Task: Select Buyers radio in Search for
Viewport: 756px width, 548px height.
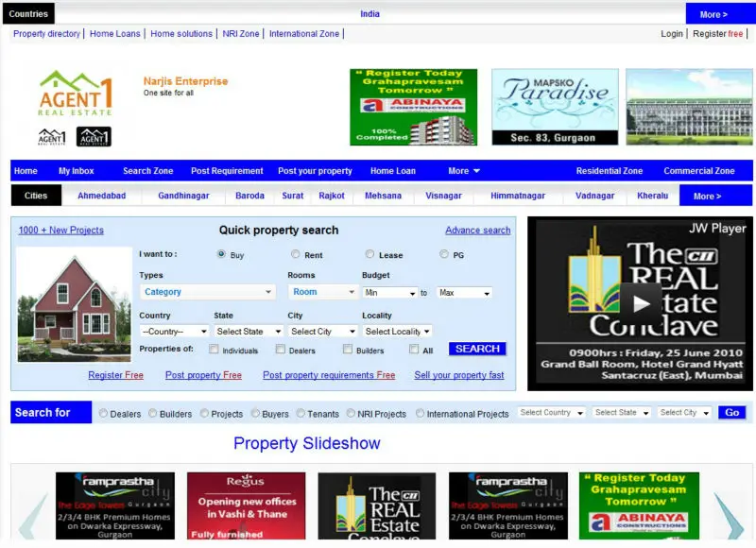Action: (255, 413)
